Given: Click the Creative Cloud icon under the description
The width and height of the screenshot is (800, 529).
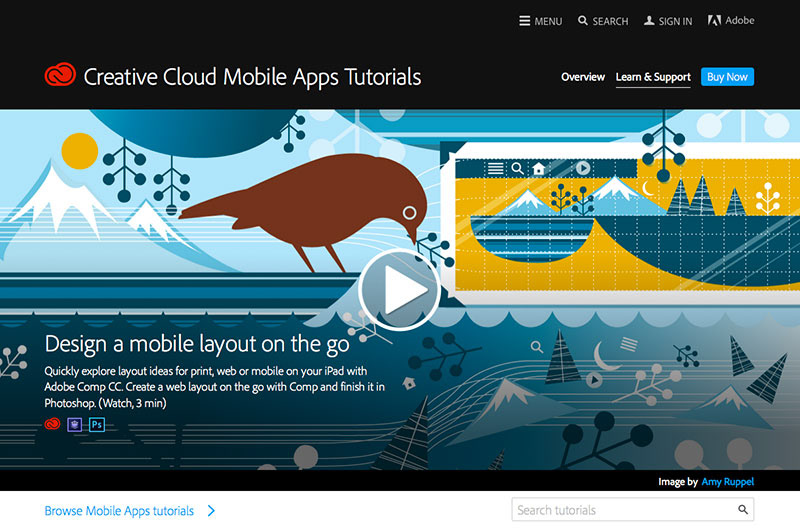Looking at the screenshot, I should click(x=52, y=424).
